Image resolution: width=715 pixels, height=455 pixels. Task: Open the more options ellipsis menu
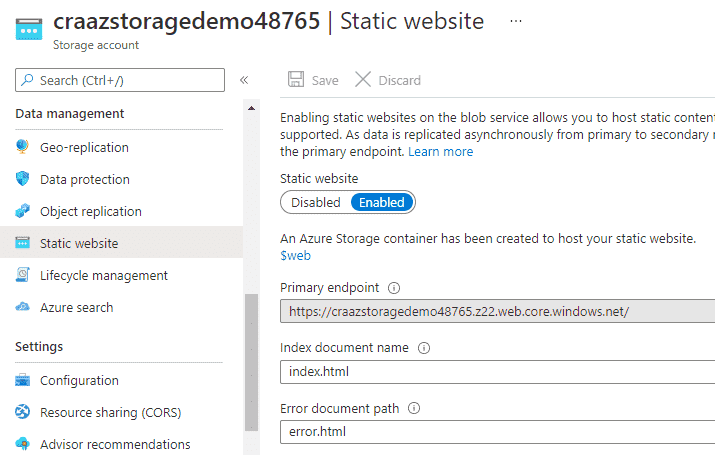pos(516,21)
